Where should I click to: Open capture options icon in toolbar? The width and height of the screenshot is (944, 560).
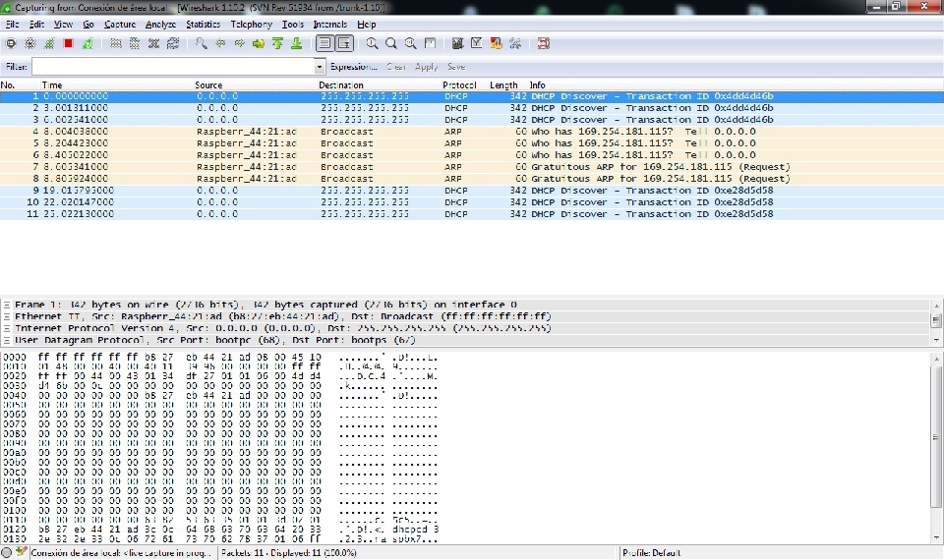pyautogui.click(x=29, y=43)
